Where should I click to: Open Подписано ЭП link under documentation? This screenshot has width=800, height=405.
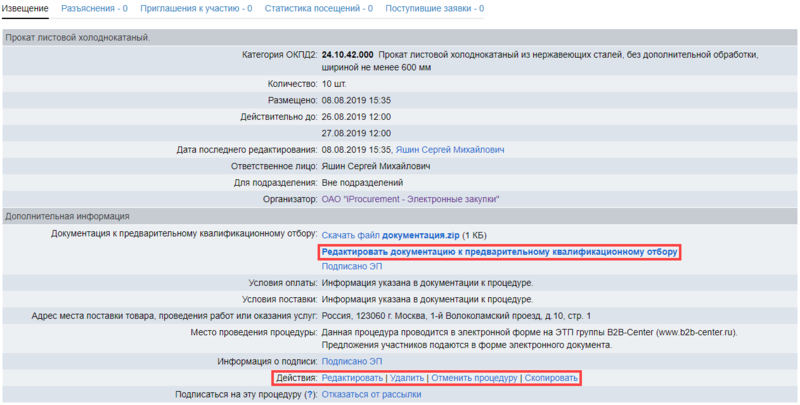coord(352,267)
